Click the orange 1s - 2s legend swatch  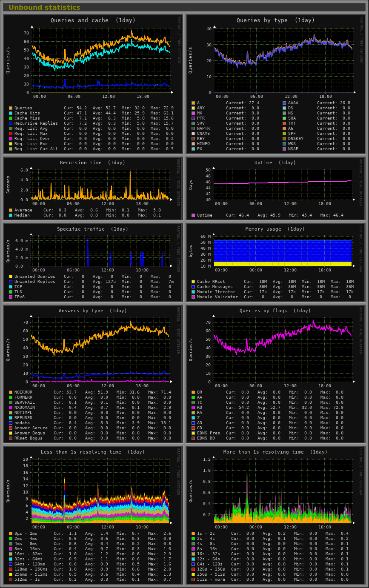pos(193,534)
